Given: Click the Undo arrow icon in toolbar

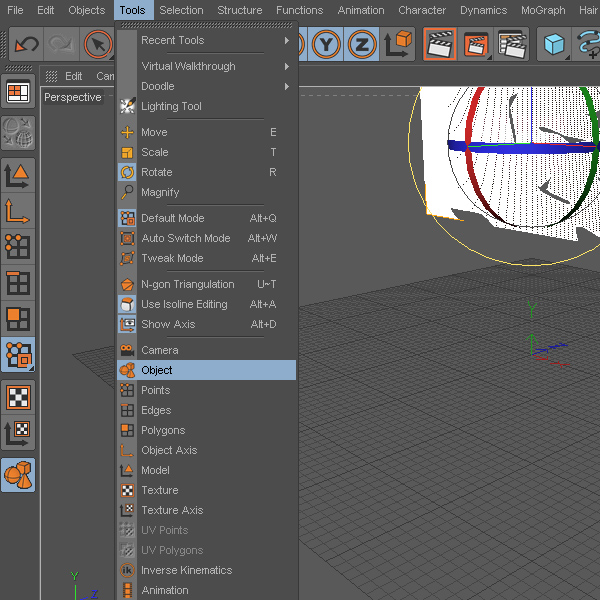Looking at the screenshot, I should (26, 44).
